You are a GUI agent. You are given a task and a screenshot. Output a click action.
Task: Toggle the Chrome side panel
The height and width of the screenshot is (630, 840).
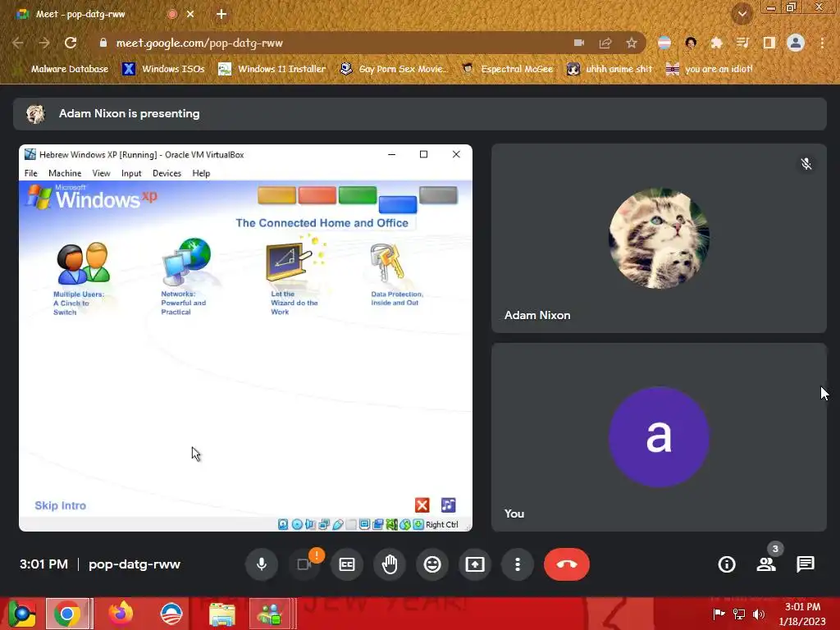pyautogui.click(x=769, y=43)
